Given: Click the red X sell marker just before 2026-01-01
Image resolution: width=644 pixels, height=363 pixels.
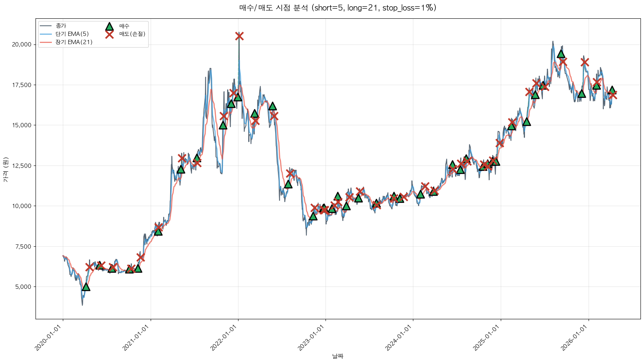Looking at the screenshot, I should tap(584, 62).
